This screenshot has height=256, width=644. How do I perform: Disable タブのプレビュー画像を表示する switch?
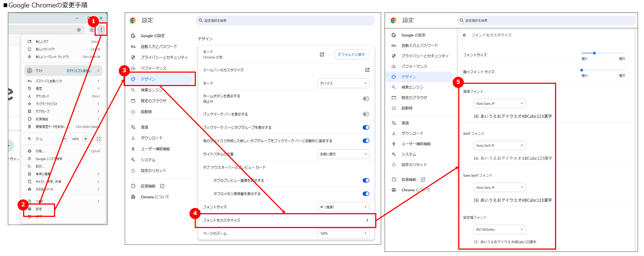point(366,180)
